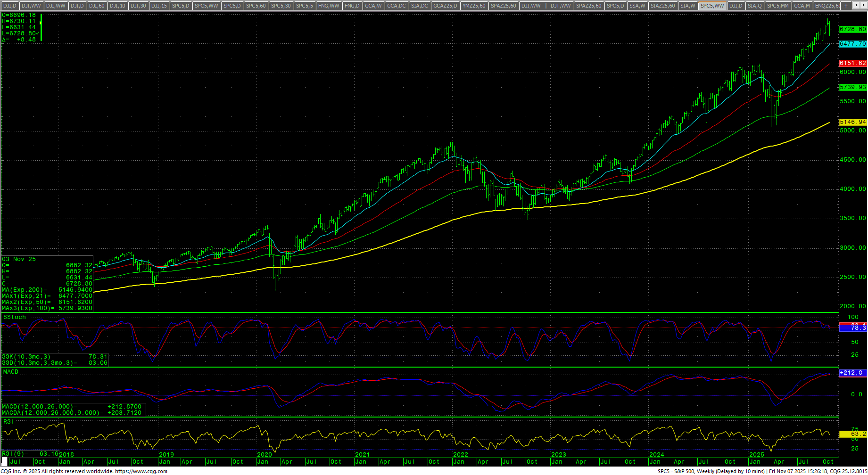Open the ENQZ25,60 tab

(x=827, y=6)
